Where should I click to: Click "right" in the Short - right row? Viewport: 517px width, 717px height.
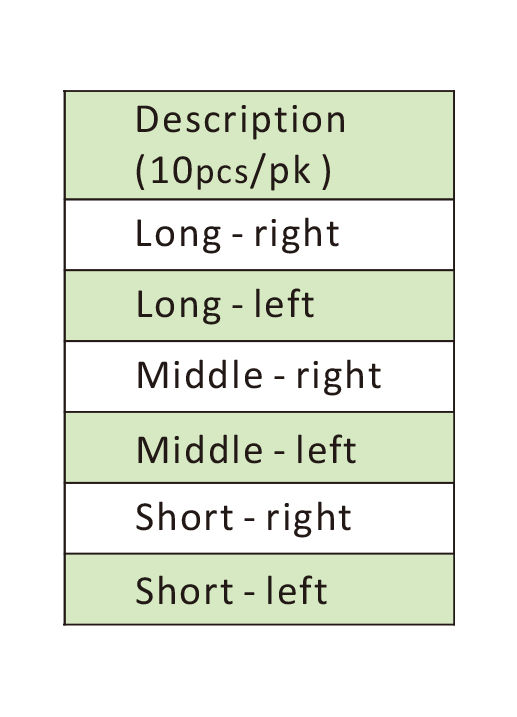coord(309,519)
